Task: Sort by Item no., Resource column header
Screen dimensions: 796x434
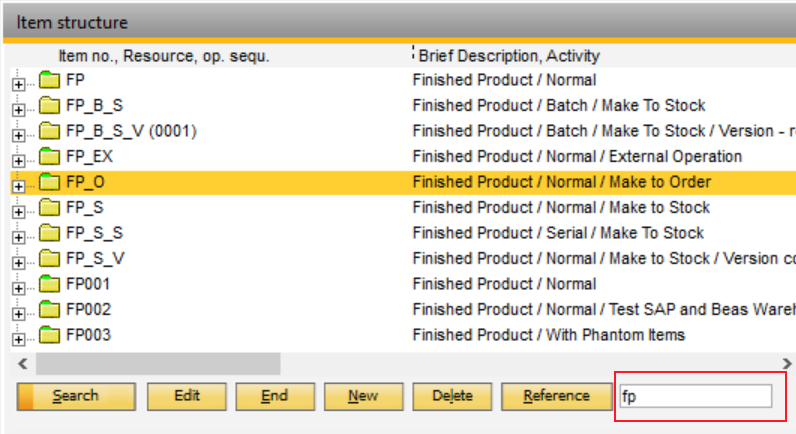Action: click(x=164, y=54)
